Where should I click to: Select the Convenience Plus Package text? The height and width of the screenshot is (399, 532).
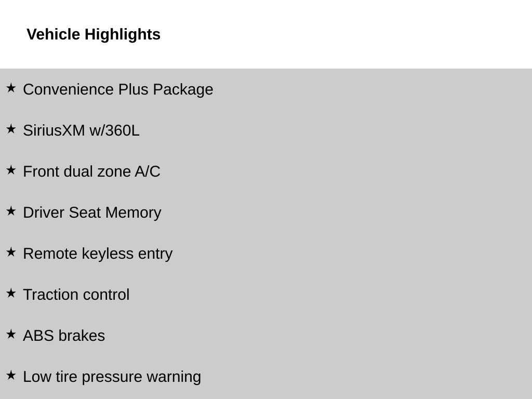118,89
